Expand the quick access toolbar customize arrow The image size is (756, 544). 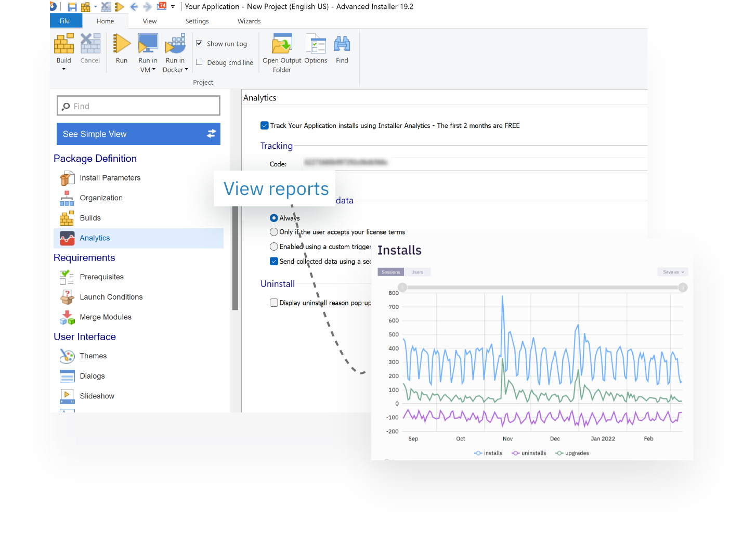pos(173,7)
